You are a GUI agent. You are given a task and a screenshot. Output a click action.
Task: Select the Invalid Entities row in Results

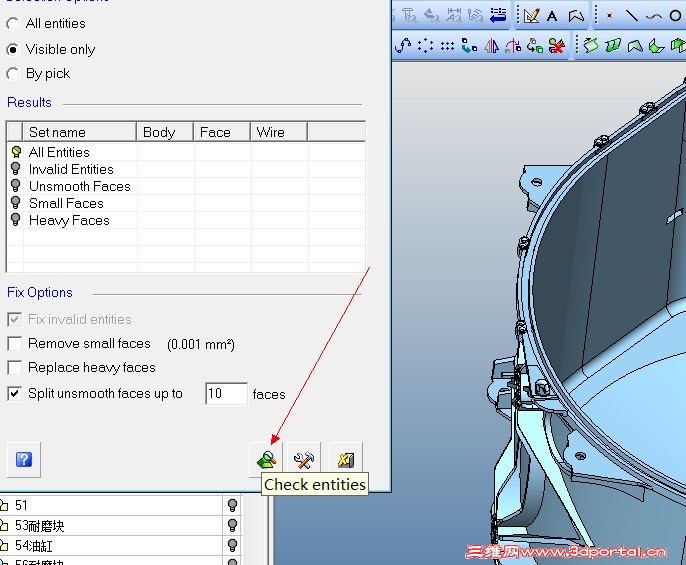tap(186, 169)
